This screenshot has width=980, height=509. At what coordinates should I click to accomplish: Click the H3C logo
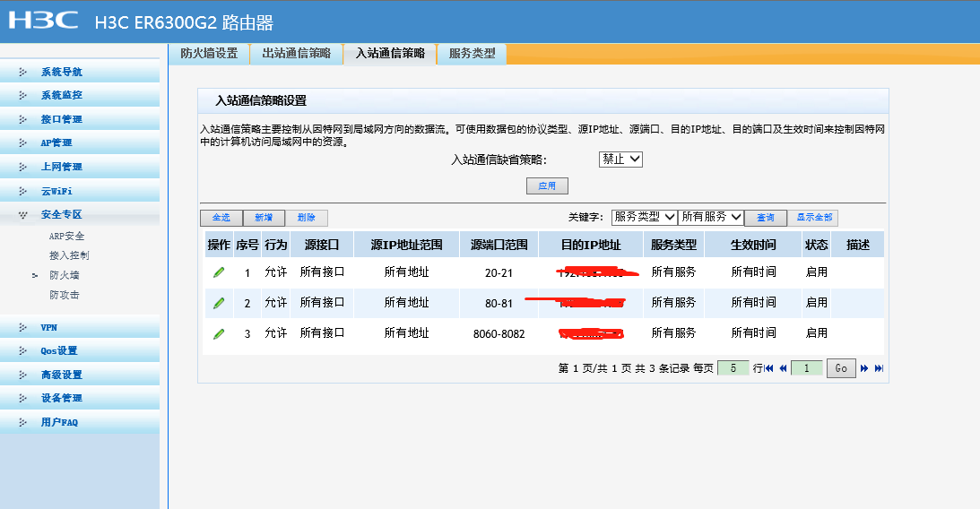pos(43,20)
